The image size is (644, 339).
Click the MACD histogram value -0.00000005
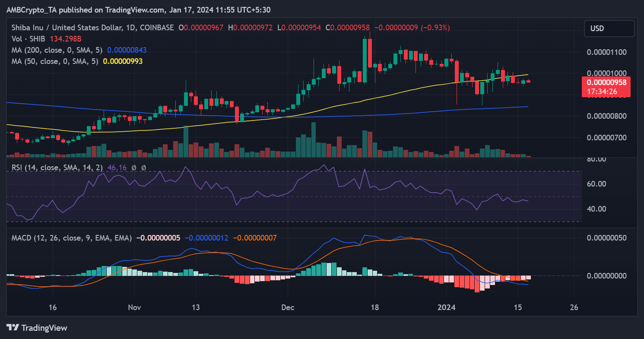158,238
